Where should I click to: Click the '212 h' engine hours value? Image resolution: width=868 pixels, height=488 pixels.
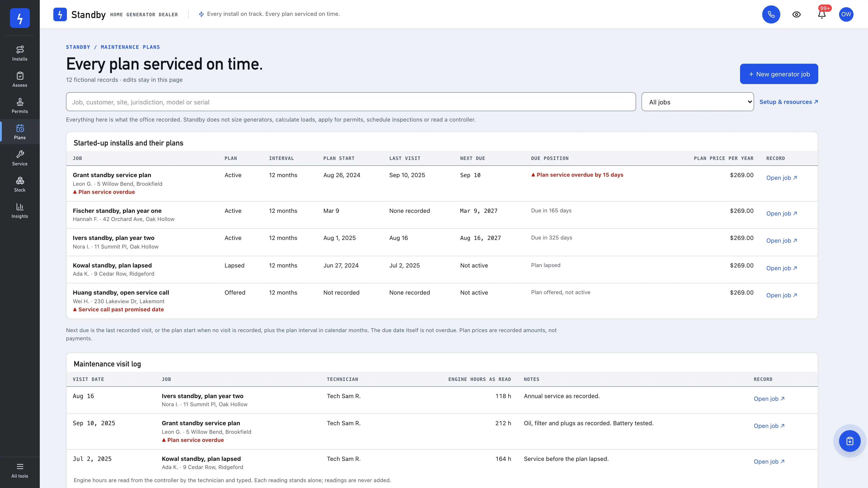pos(503,423)
